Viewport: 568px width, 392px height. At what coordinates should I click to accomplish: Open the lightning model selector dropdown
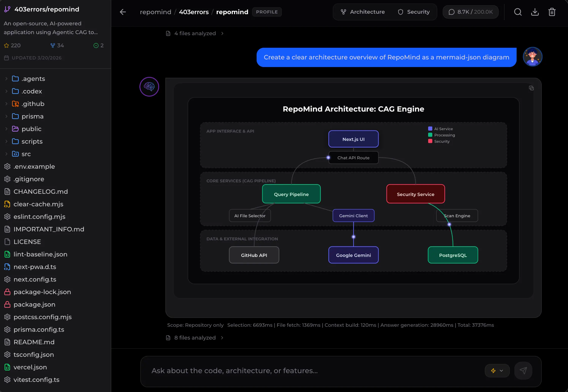[497, 371]
